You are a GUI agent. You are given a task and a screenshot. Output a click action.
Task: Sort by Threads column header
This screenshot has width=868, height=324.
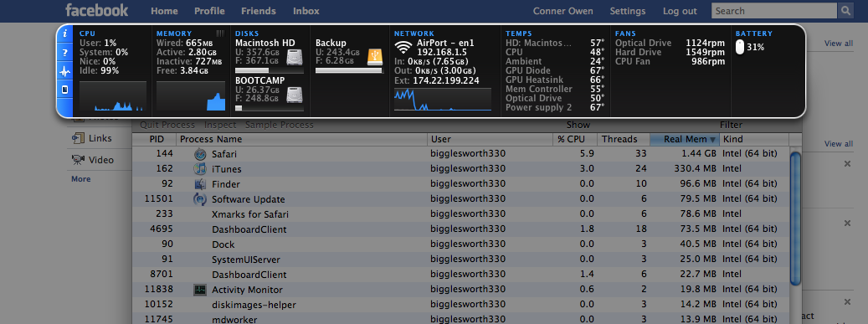[624, 140]
